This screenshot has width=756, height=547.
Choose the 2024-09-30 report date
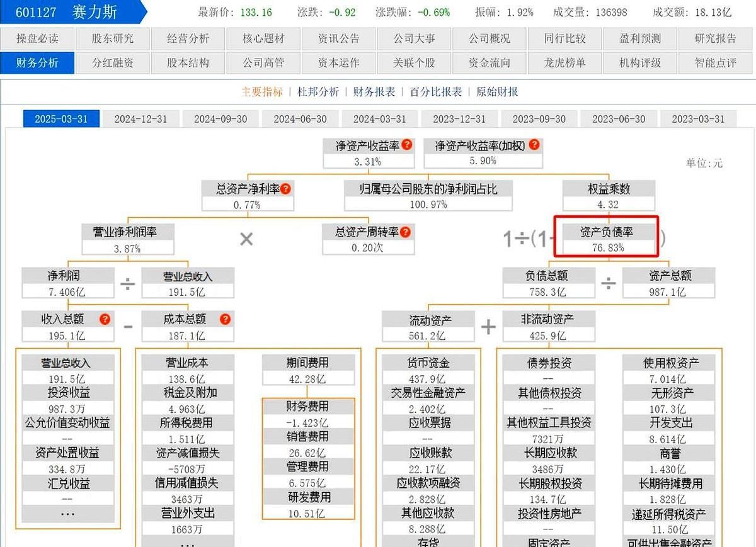[x=220, y=119]
